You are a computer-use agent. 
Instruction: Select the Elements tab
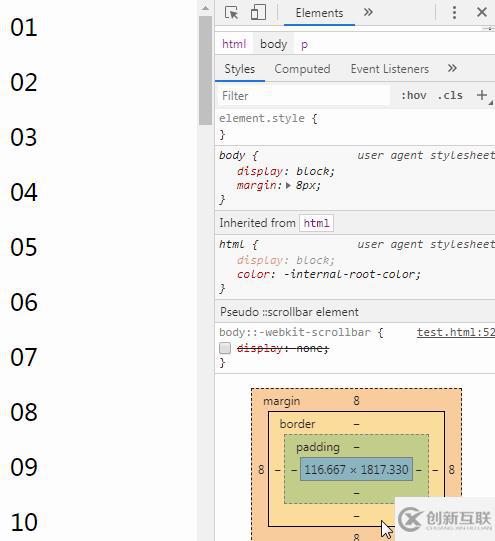click(319, 13)
